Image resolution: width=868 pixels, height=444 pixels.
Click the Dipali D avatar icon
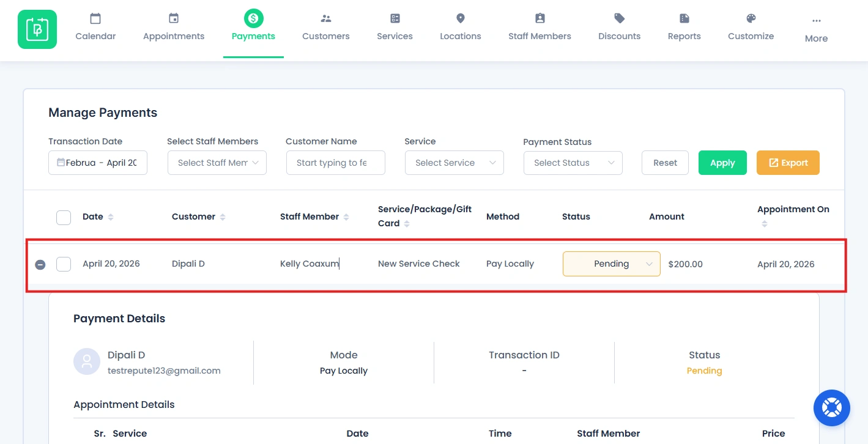click(87, 361)
